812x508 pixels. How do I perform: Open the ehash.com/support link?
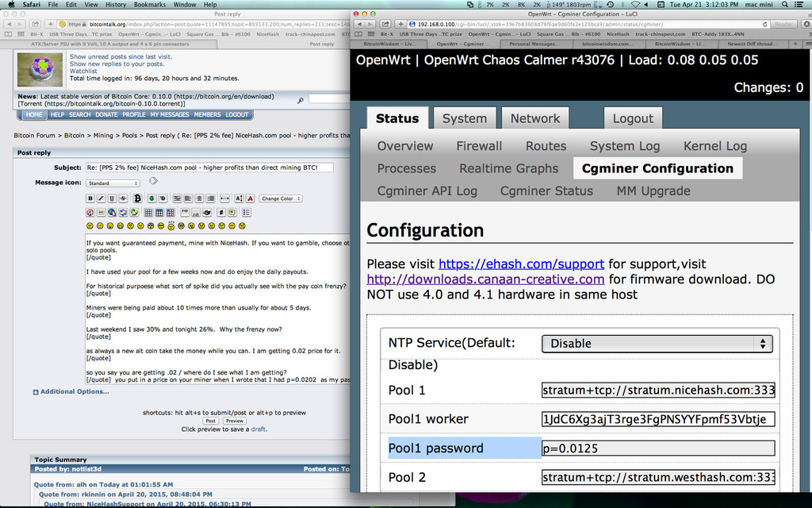pyautogui.click(x=522, y=264)
